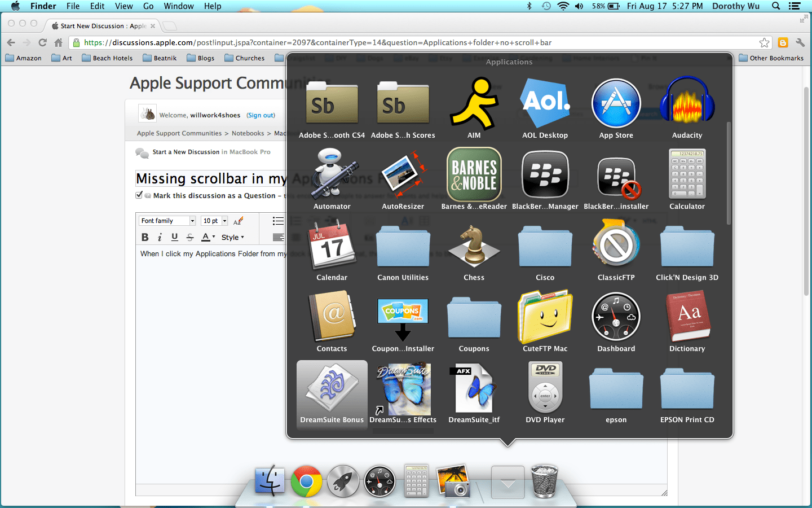Select the Automator icon
The width and height of the screenshot is (812, 508).
coord(332,174)
